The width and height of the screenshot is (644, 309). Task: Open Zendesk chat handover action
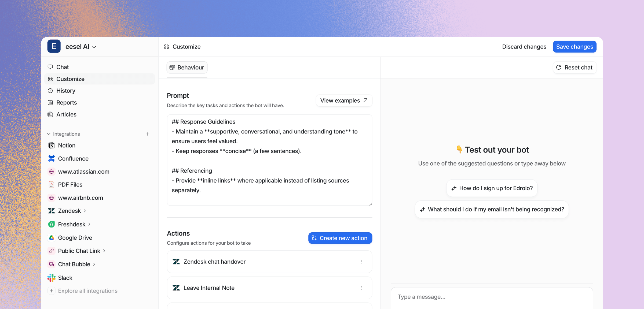[x=269, y=262]
